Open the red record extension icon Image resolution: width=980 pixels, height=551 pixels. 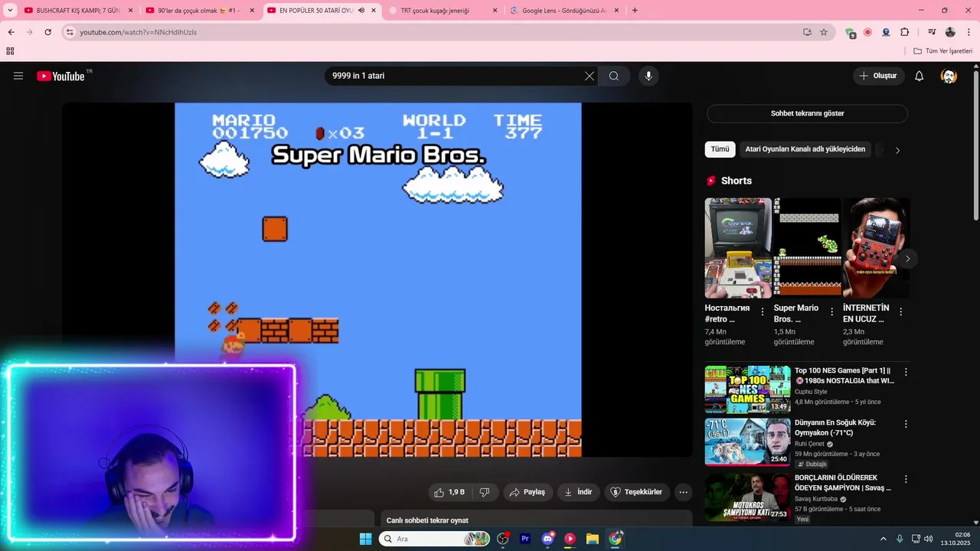(867, 32)
